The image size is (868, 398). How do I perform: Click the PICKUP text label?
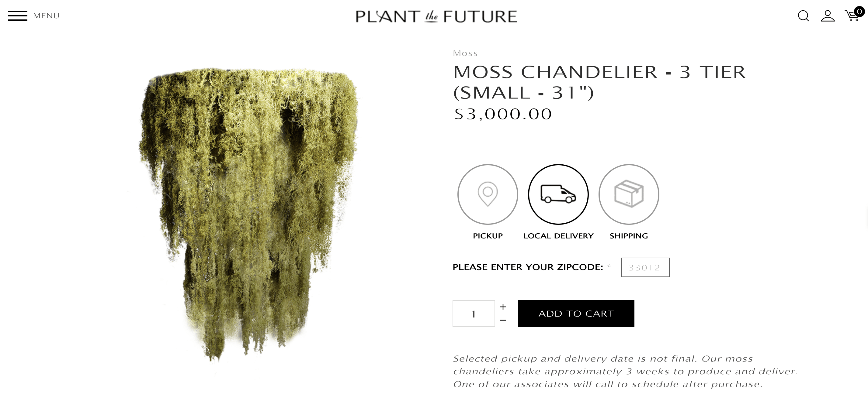[488, 236]
